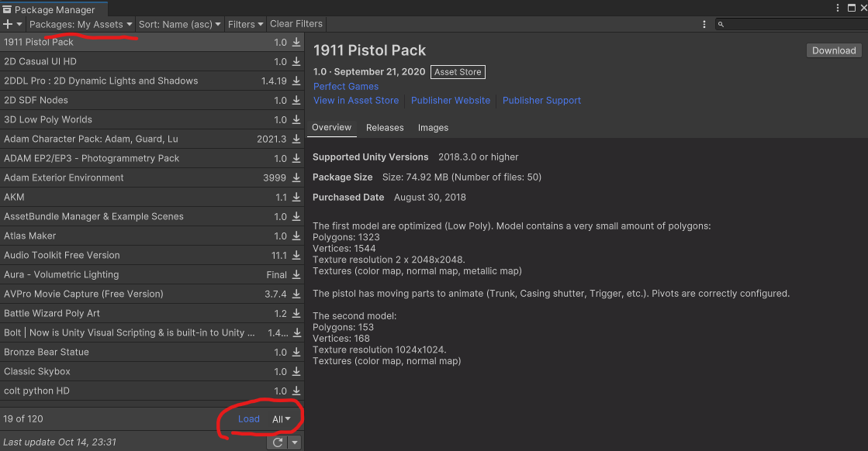
Task: Select the Adam Exterior Environment package
Action: 152,177
